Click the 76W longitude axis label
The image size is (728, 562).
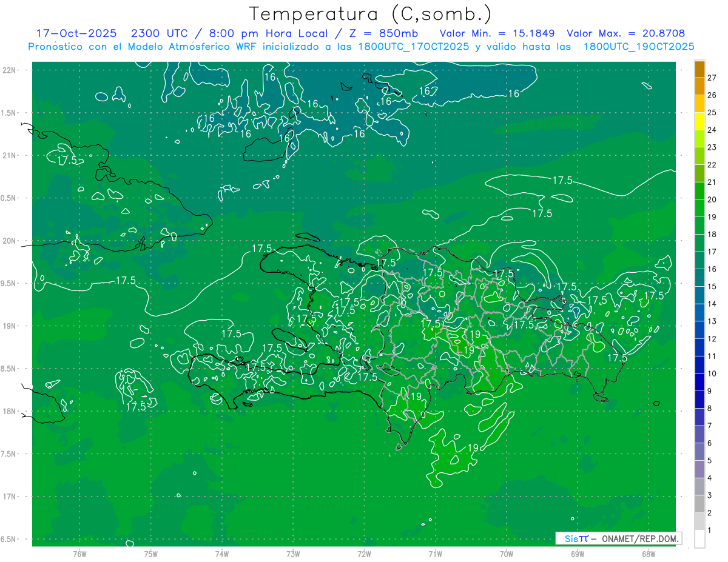click(x=79, y=554)
